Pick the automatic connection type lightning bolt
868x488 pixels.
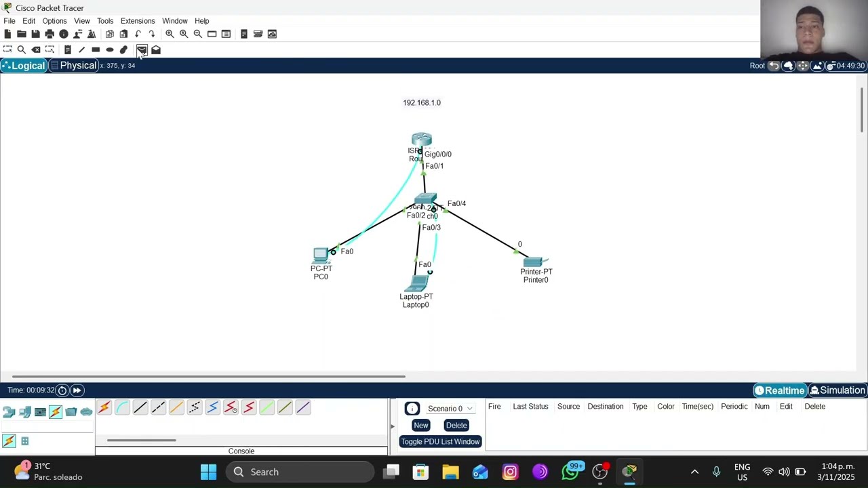click(x=104, y=407)
